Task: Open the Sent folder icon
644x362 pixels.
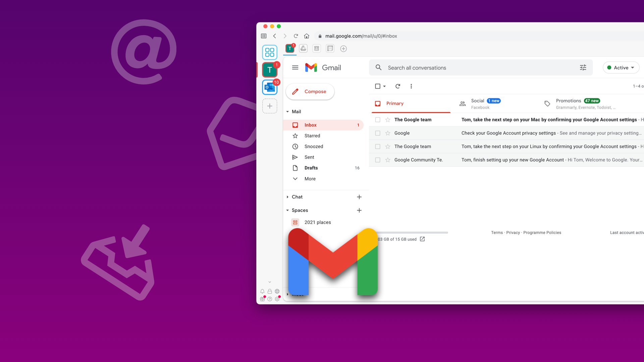Action: [x=295, y=157]
